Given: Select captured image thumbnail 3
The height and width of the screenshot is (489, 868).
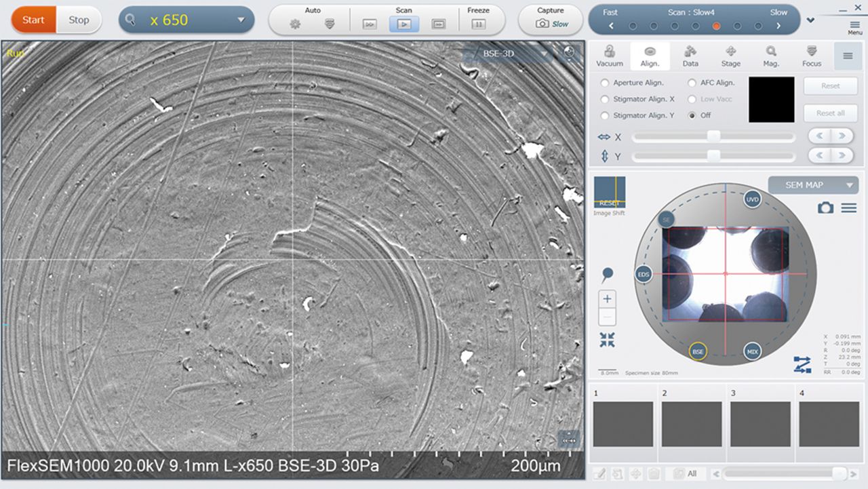Looking at the screenshot, I should pyautogui.click(x=760, y=424).
